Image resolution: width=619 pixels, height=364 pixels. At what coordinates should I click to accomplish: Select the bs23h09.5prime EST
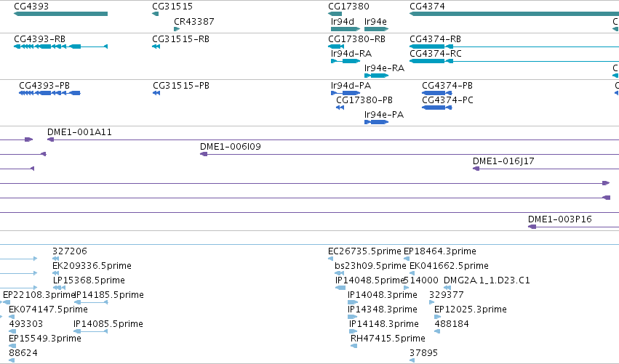click(339, 273)
